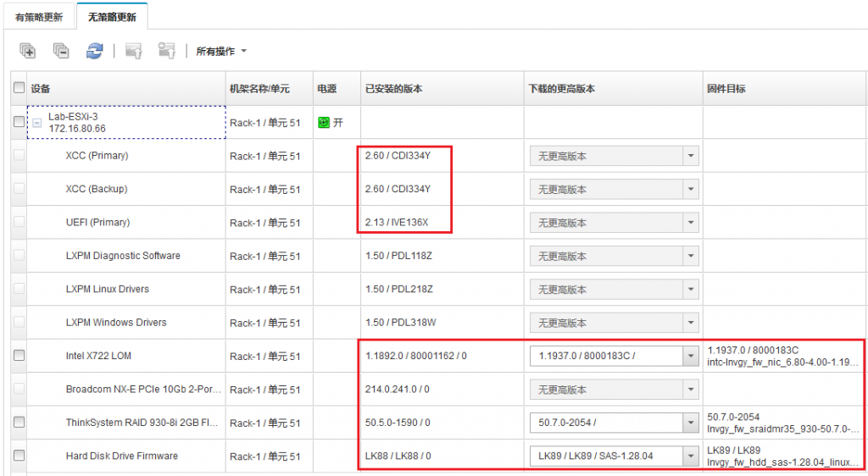Sort by the 已安装的版本 column header
Viewport: 868px width, 476px height.
[x=393, y=88]
